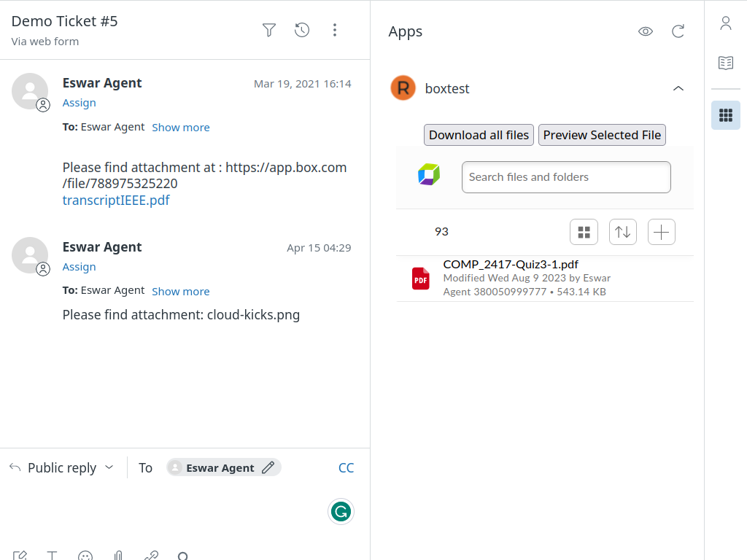The image size is (747, 560).
Task: Click the CC link in reply
Action: point(346,467)
